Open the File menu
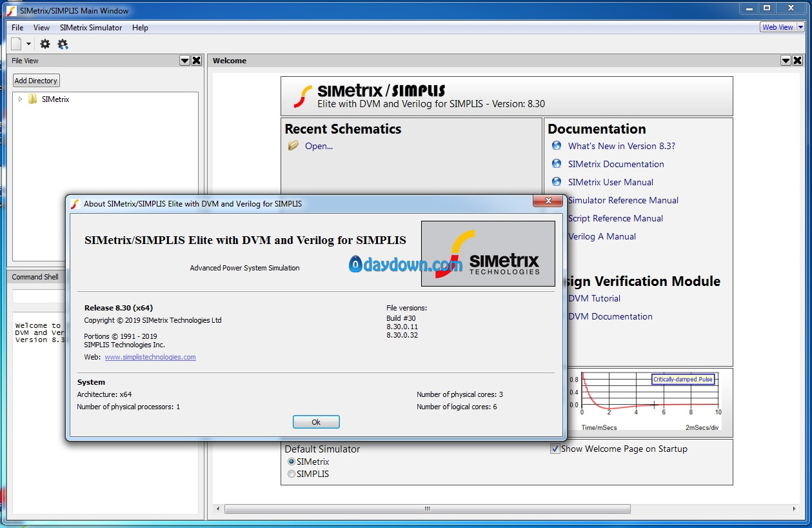812x528 pixels. [x=17, y=28]
